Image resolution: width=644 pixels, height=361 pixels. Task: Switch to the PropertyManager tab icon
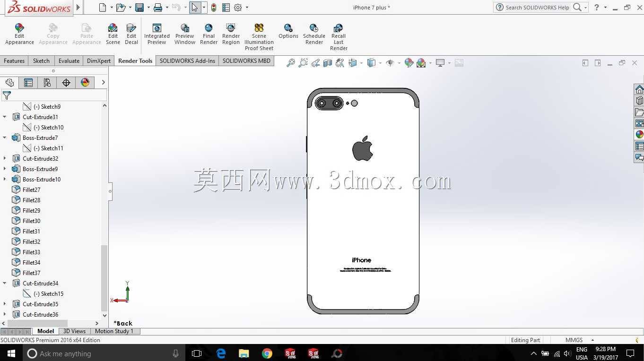(x=28, y=83)
